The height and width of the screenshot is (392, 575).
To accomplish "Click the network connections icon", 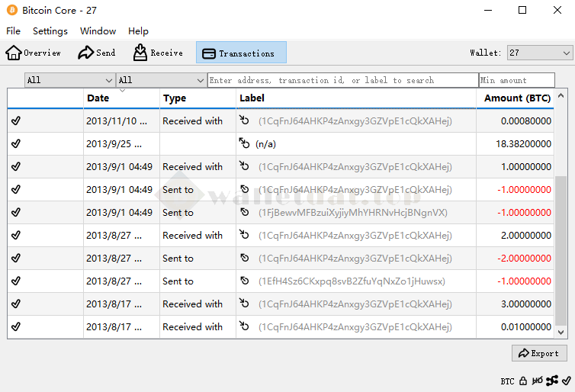I will 552,381.
